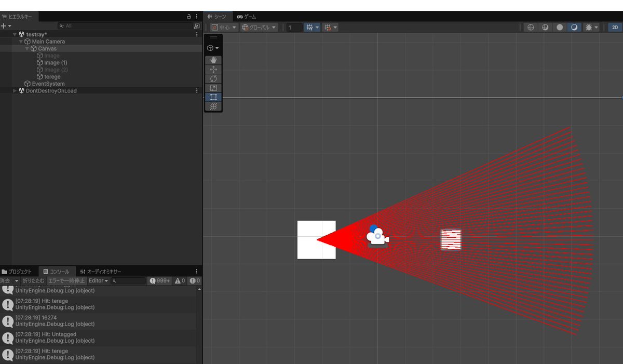The width and height of the screenshot is (623, 364).
Task: Click the camera gizmo in Scene view
Action: (x=377, y=237)
